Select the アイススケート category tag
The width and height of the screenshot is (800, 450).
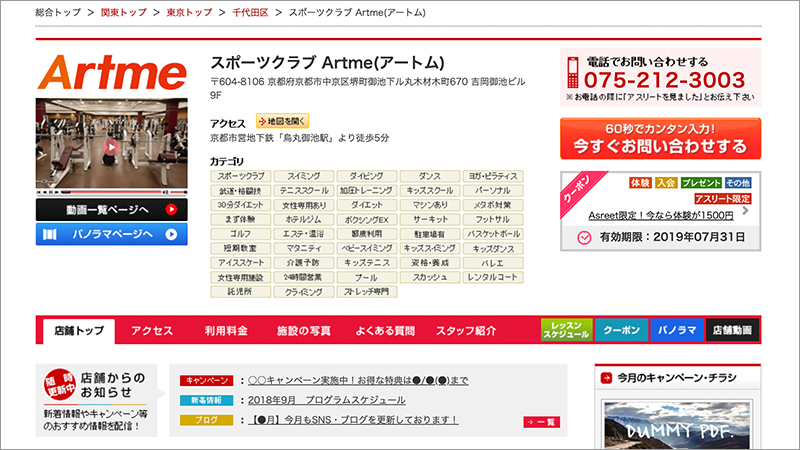240,263
